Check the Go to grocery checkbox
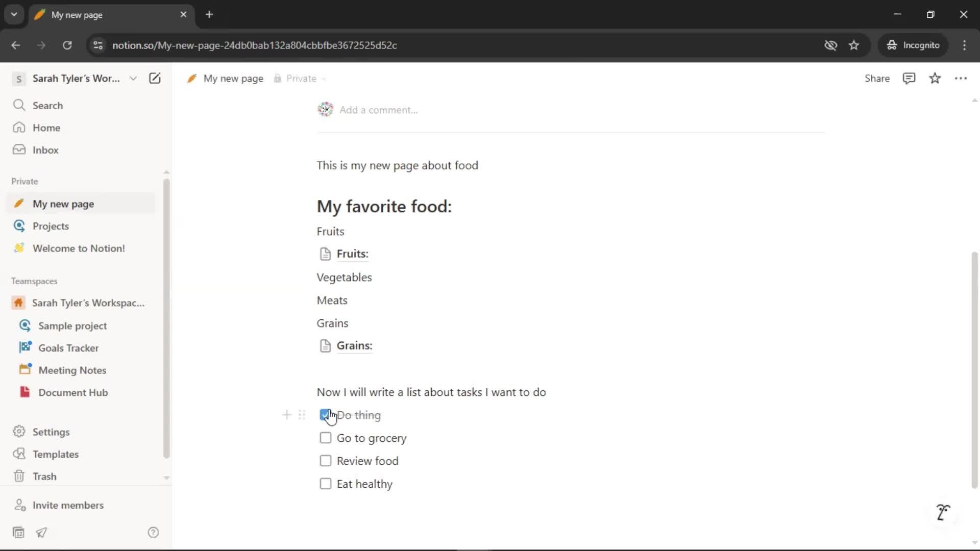Screen dimensions: 980x551 click(x=325, y=438)
